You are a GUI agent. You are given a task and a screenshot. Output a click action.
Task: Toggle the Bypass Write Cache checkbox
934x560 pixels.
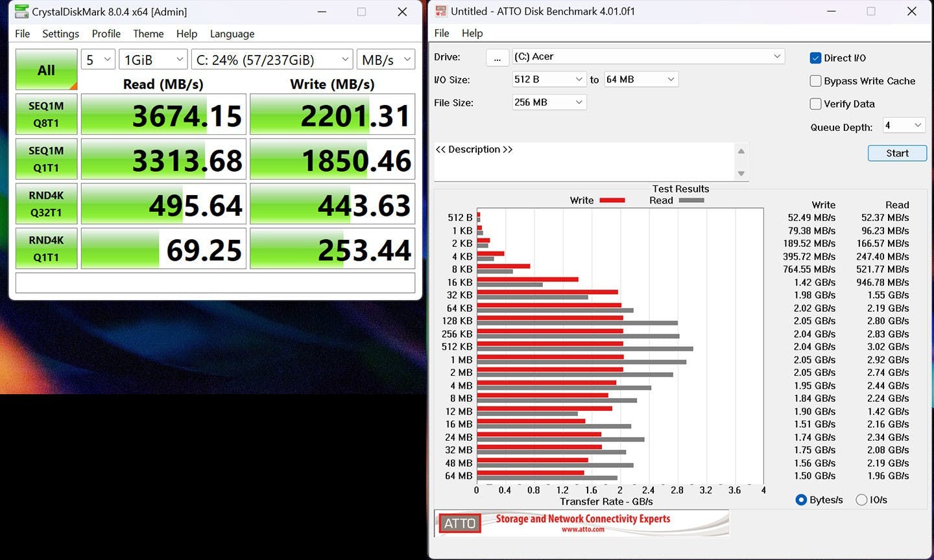[x=816, y=81]
